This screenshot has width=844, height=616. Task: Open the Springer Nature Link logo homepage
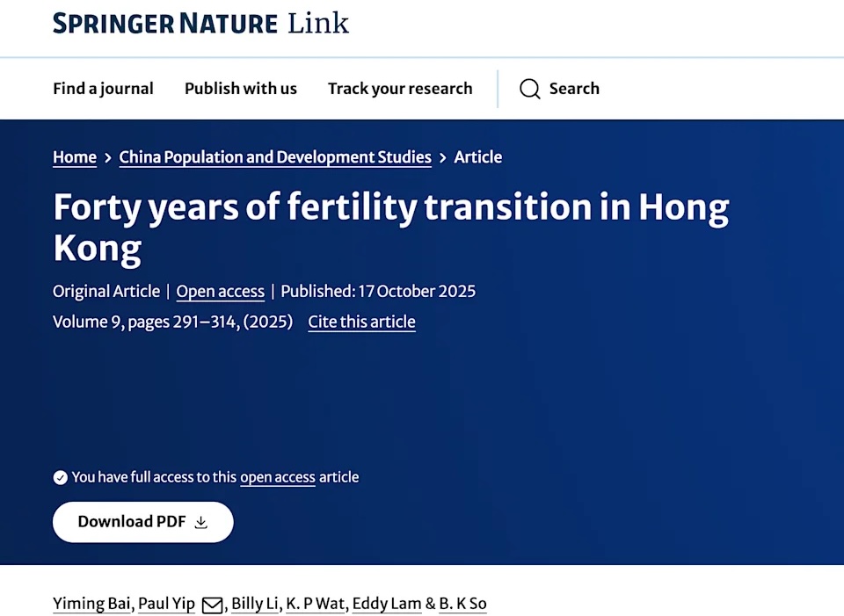pos(200,23)
